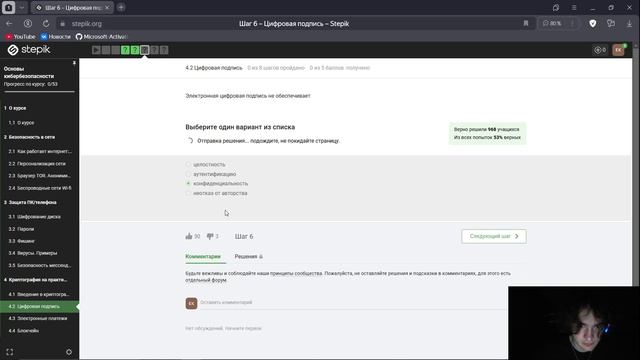Image resolution: width=640 pixels, height=360 pixels.
Task: Expand section "4 Криптография на практи..."
Action: coord(36,280)
